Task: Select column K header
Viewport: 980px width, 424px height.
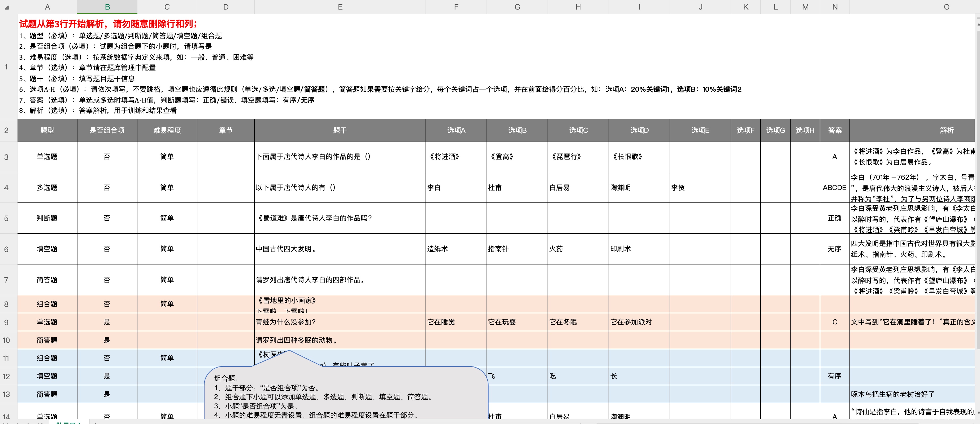Action: click(x=746, y=7)
